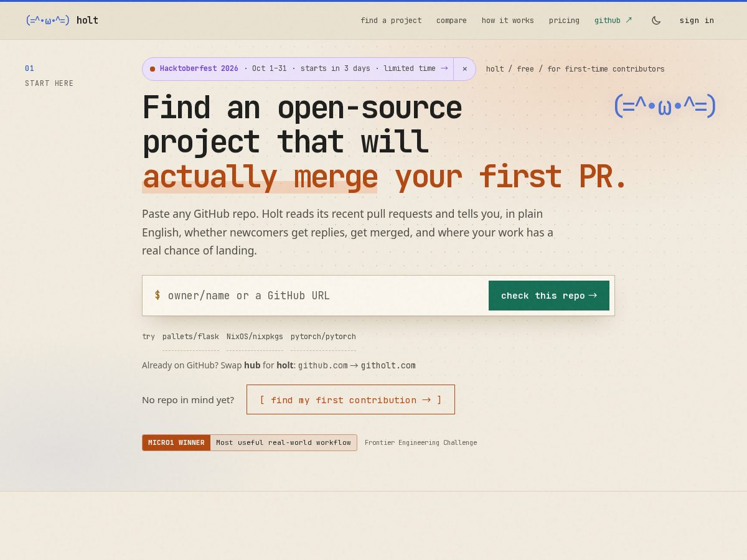
Task: Open 'how it works' nav link
Action: [507, 21]
